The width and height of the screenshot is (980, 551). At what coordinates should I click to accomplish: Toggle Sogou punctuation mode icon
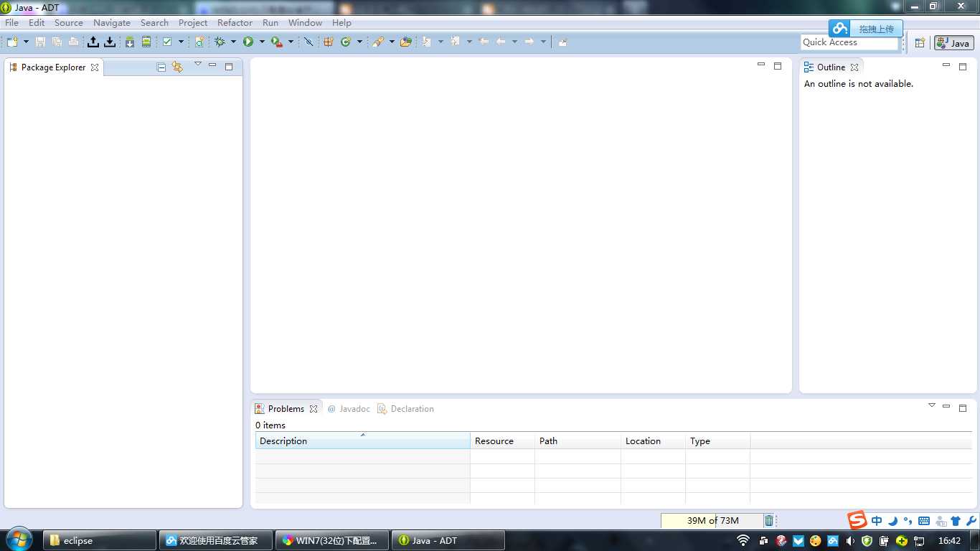tap(908, 521)
